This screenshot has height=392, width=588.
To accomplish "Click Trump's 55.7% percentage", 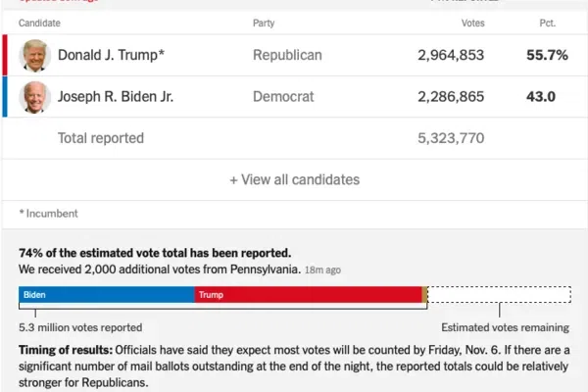I will (x=547, y=55).
